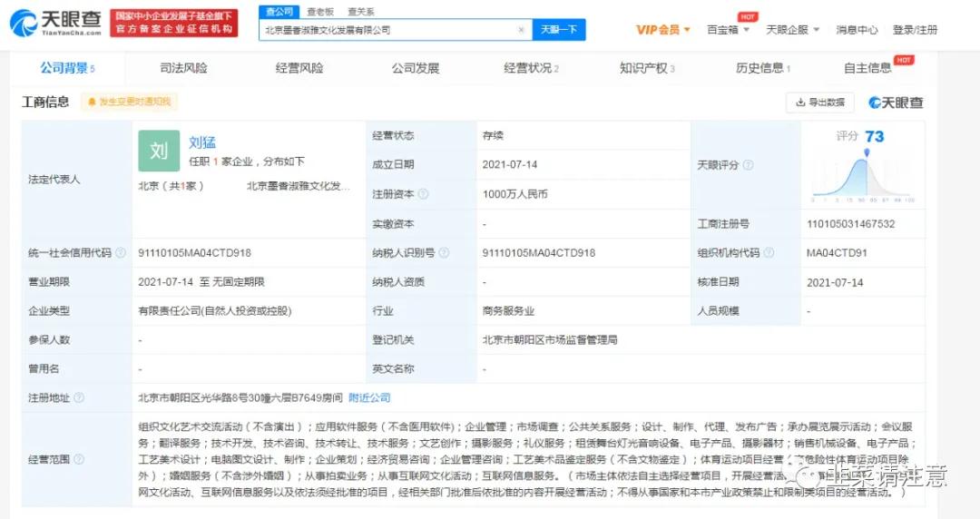Click the help icon next to 纳税人识别号
980x519 pixels.
click(x=444, y=252)
